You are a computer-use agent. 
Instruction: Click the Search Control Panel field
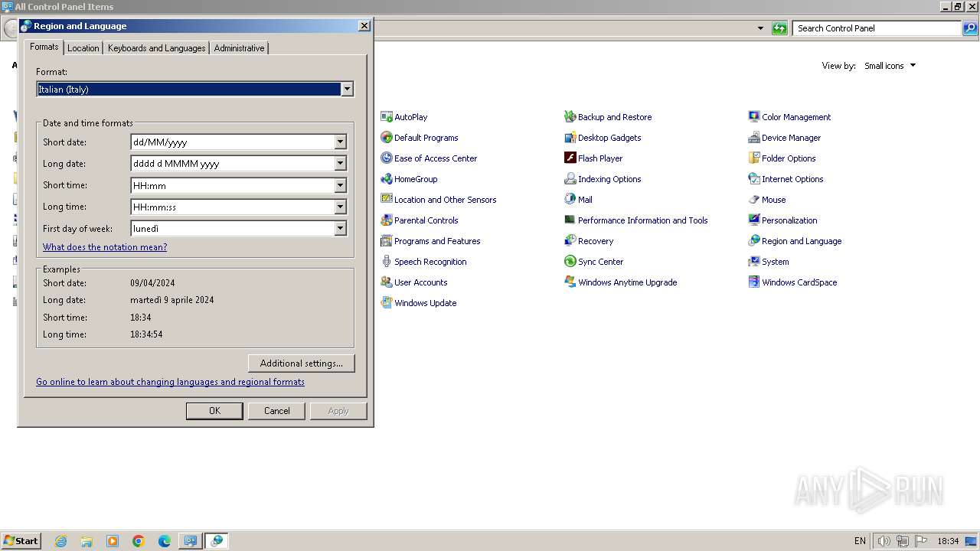[x=877, y=28]
